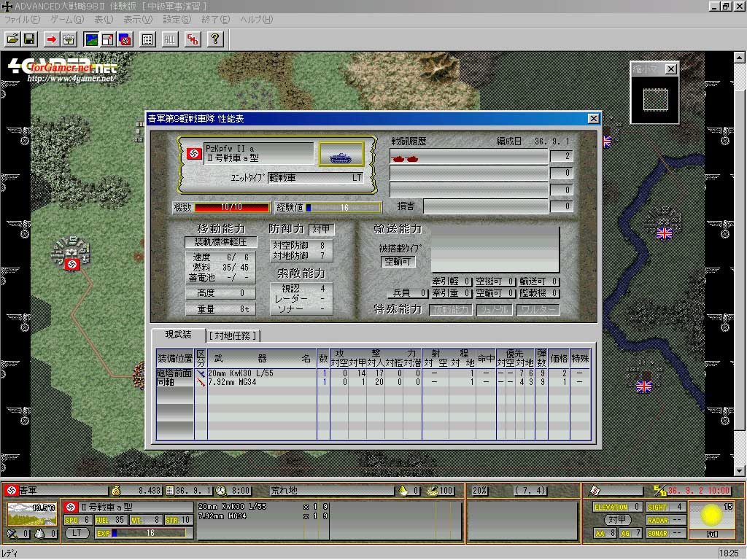This screenshot has width=747, height=560.
Task: Toggle the ワルター special ability
Action: [538, 308]
